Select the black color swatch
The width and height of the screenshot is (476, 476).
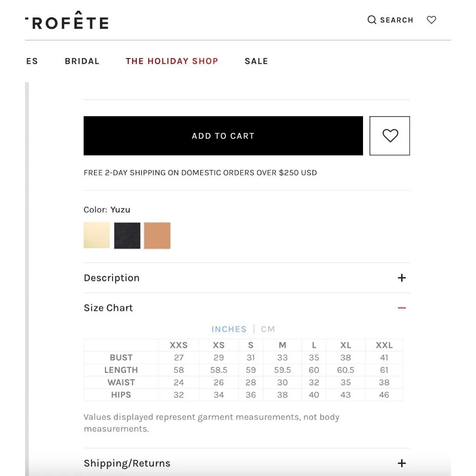(x=127, y=236)
